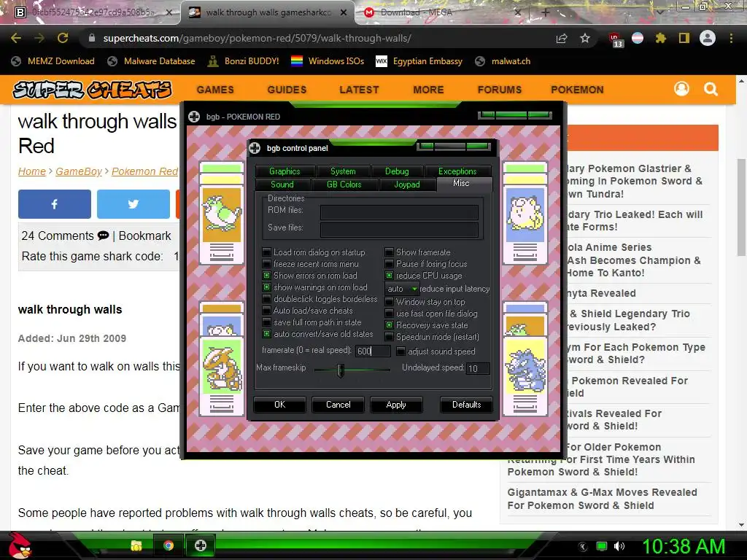Enable Window stay on top checkbox
This screenshot has width=747, height=560.
(x=390, y=302)
